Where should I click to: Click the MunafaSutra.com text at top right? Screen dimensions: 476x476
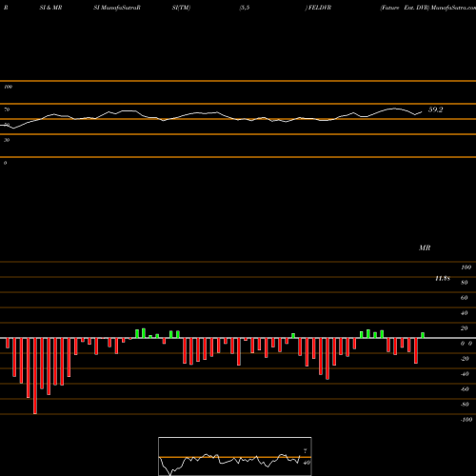tap(453, 8)
